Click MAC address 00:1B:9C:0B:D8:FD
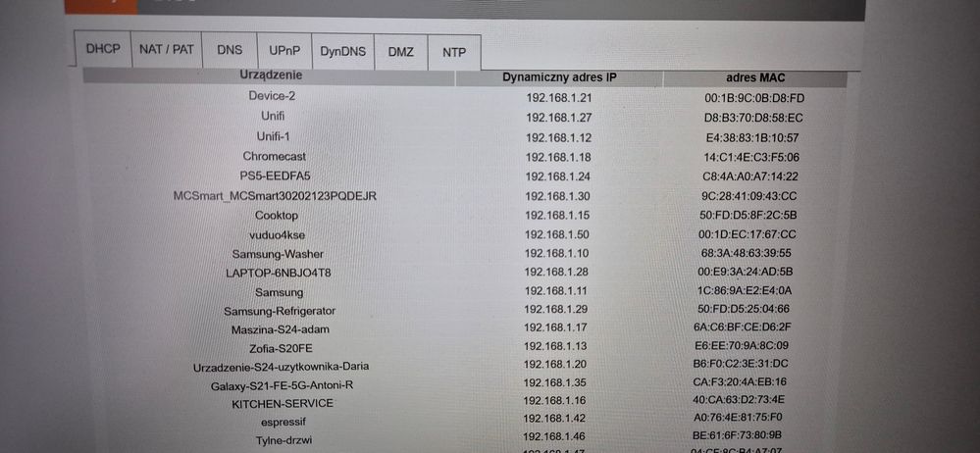 754,98
